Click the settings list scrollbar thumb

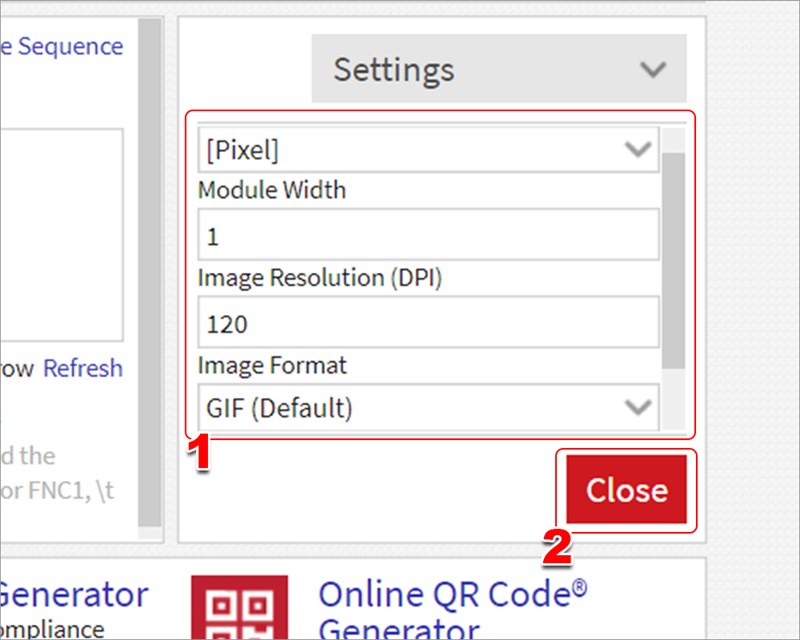click(x=674, y=260)
